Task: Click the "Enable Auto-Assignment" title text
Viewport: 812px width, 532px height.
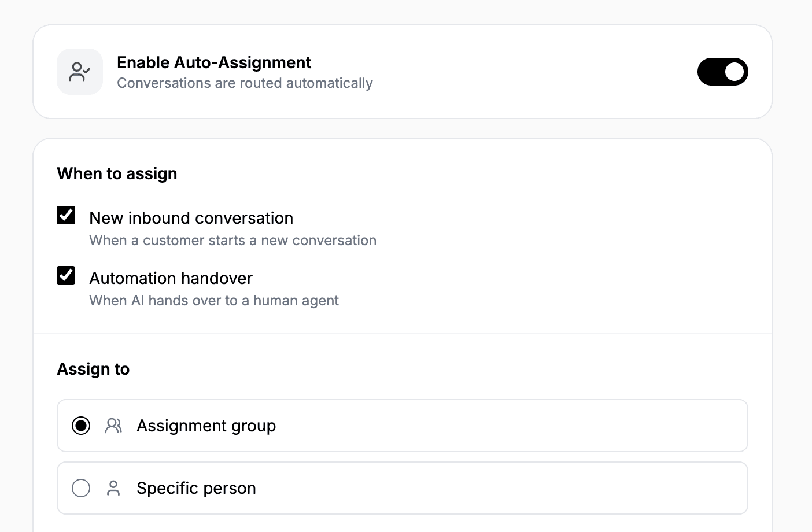Action: tap(214, 62)
